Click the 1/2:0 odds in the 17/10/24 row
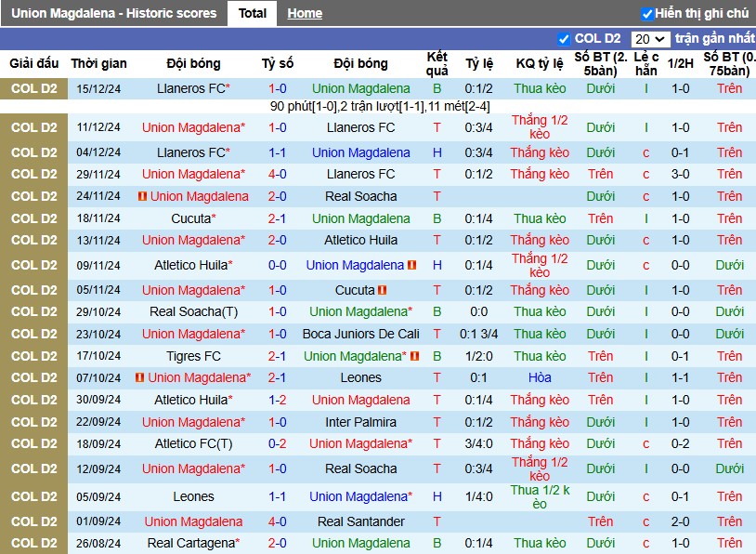The height and width of the screenshot is (554, 756). (x=478, y=356)
